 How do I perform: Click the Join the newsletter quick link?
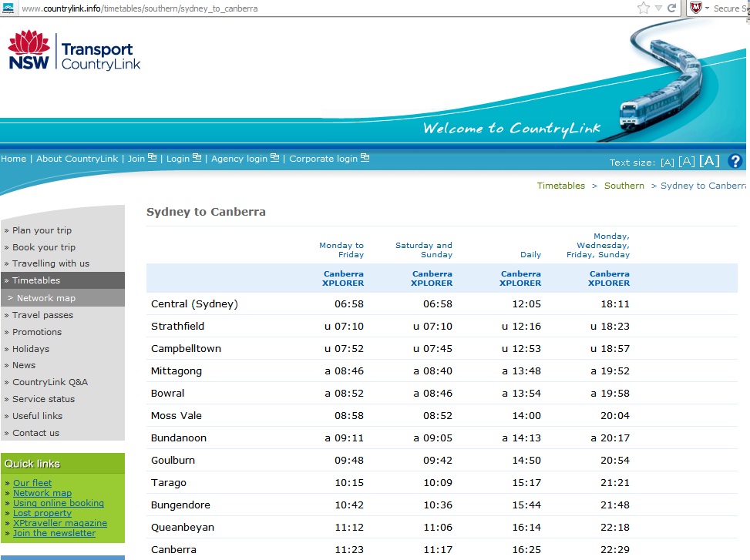(x=55, y=533)
